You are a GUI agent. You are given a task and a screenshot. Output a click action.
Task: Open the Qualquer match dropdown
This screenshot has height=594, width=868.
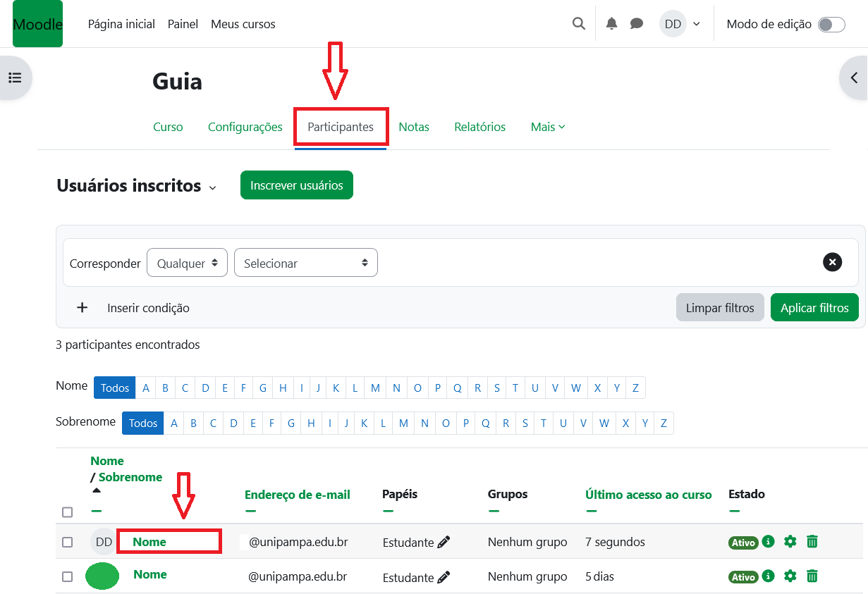187,263
